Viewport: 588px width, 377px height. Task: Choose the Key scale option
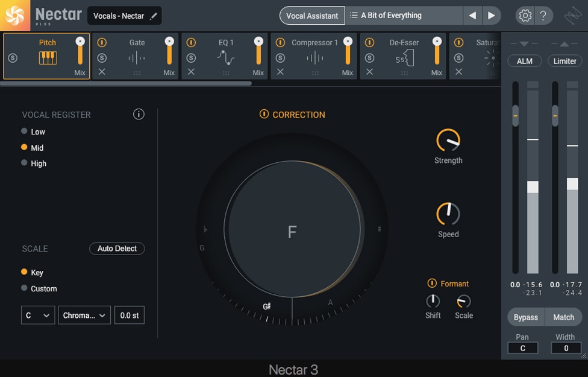24,272
